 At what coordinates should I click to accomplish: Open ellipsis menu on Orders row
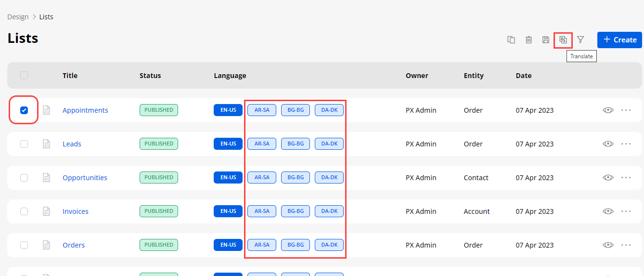coord(626,245)
